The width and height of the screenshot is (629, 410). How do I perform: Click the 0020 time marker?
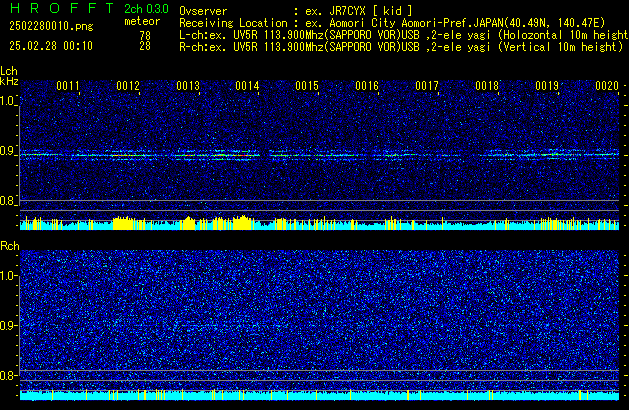click(607, 86)
